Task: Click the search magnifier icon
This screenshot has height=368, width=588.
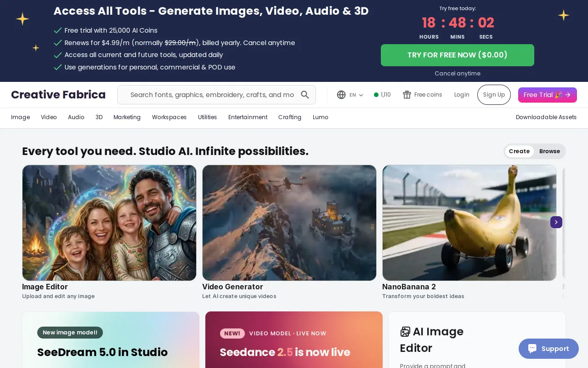Action: [x=305, y=95]
